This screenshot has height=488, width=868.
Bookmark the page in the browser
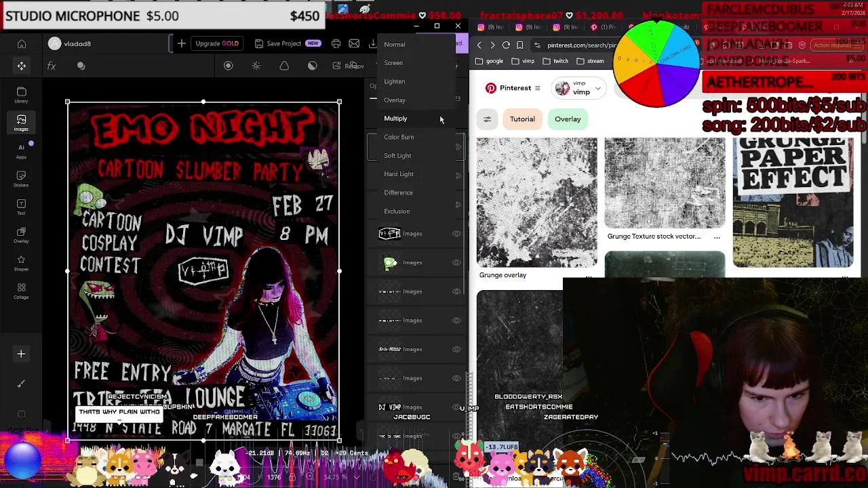[519, 45]
